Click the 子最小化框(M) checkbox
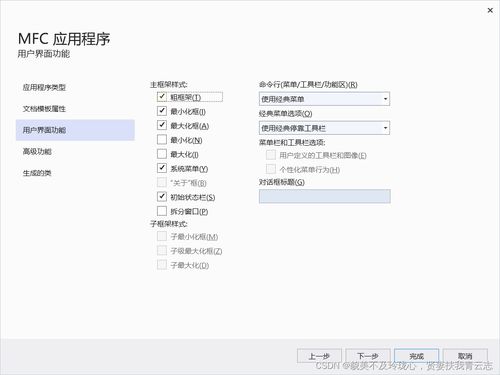The width and height of the screenshot is (500, 375). tap(162, 236)
